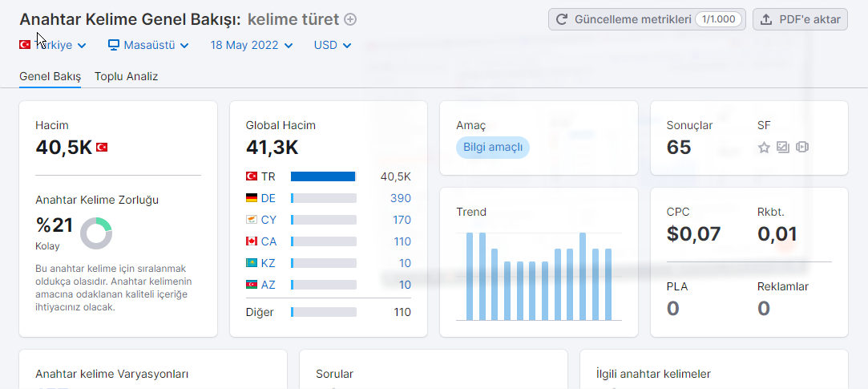Click the Sonuçlar value 65
Image resolution: width=868 pixels, height=389 pixels.
tap(679, 148)
